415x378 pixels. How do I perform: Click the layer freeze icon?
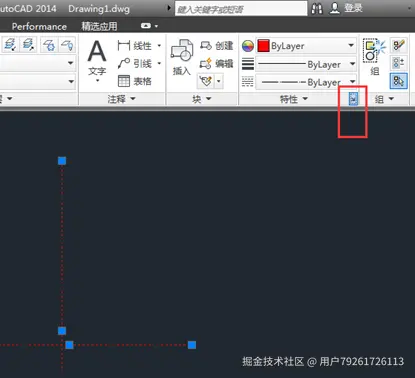click(49, 45)
